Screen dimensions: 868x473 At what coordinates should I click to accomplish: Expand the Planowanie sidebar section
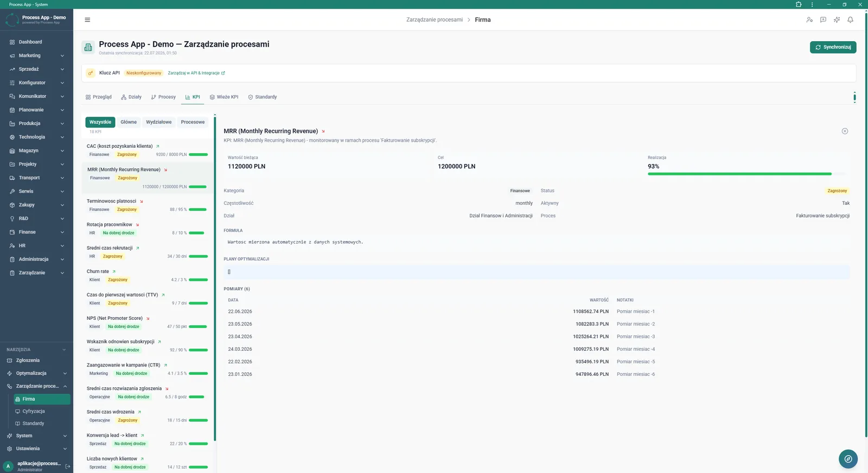tap(36, 110)
